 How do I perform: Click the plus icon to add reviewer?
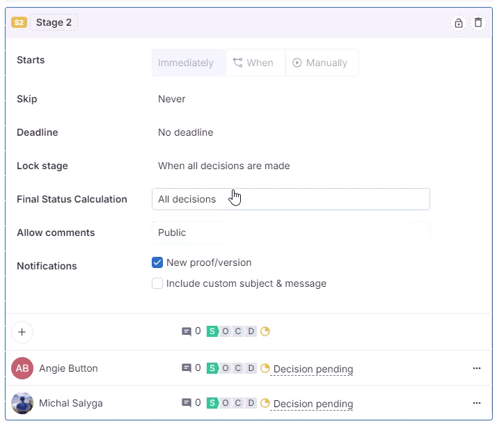22,332
